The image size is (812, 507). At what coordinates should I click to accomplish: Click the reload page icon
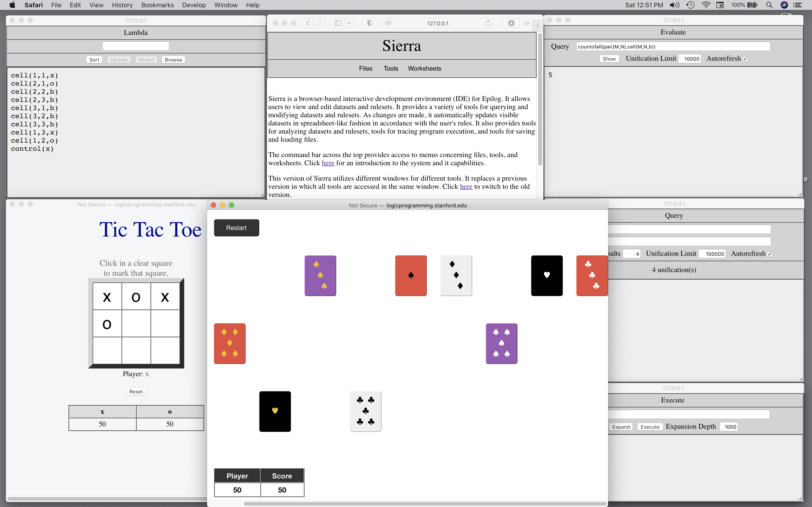click(488, 23)
